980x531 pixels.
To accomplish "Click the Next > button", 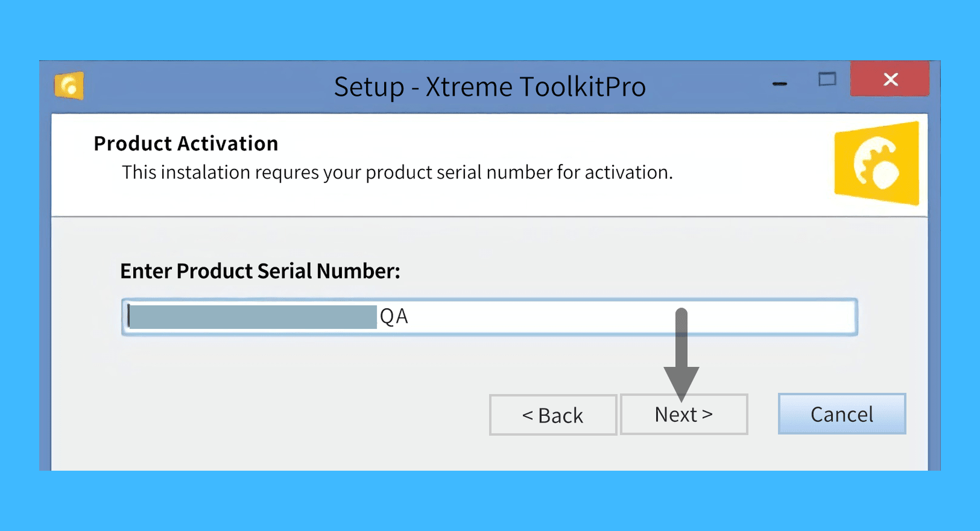I will [x=684, y=414].
